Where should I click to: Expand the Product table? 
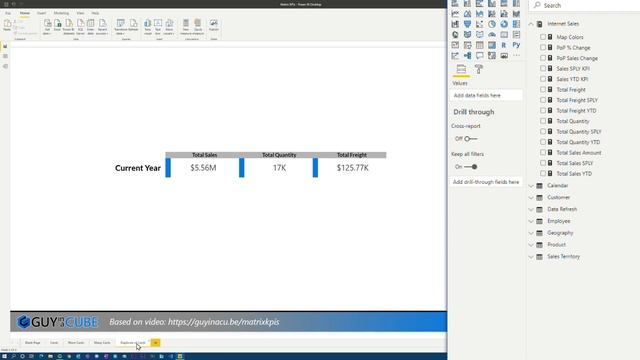click(x=531, y=245)
